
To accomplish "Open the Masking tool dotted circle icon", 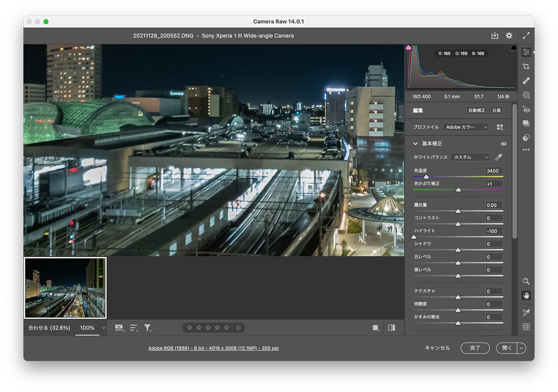I will coord(526,95).
